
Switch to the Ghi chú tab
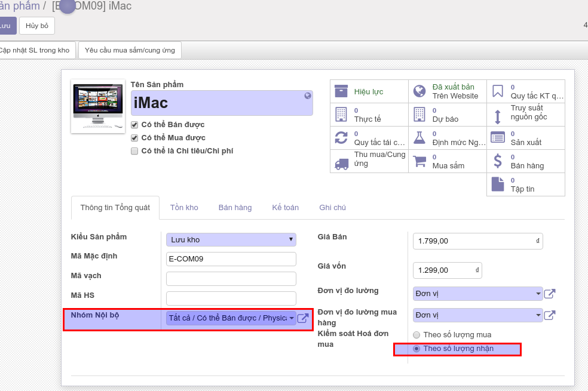click(333, 208)
